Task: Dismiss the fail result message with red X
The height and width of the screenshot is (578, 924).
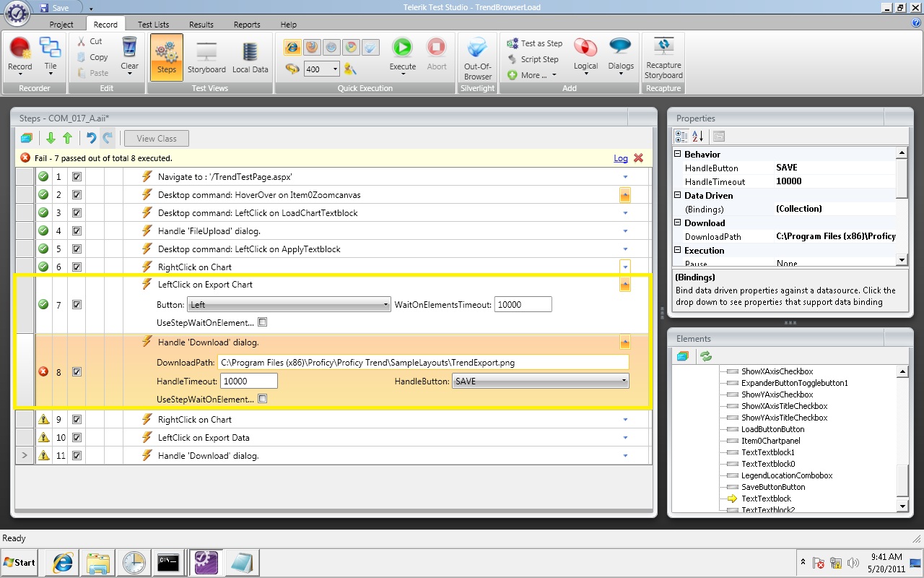Action: click(x=638, y=158)
